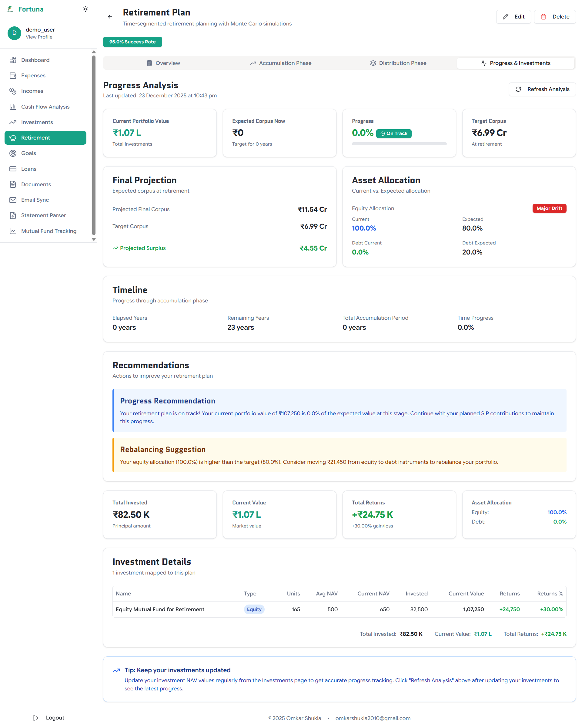Open the Documents section
582x728 pixels.
tap(36, 184)
